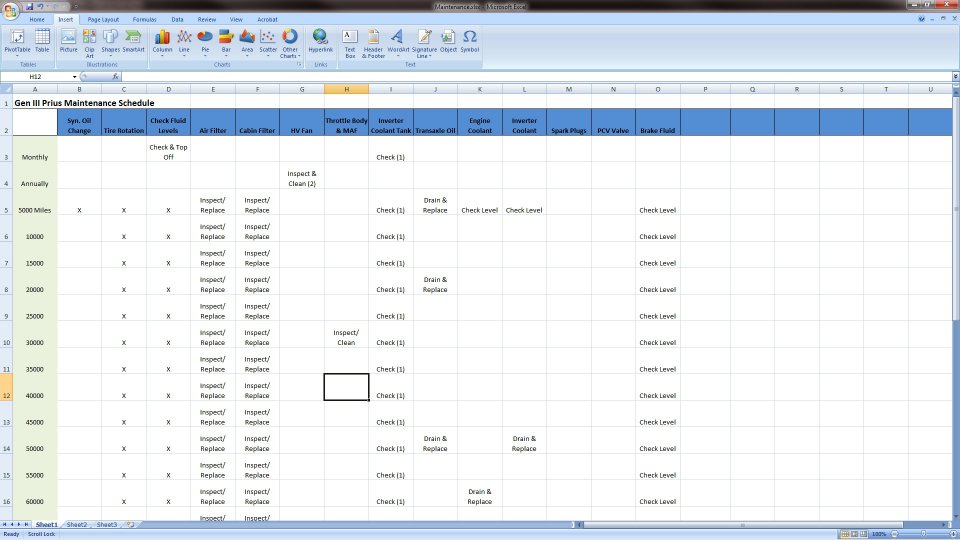Click the Name Box showing H12
960x540 pixels.
pyautogui.click(x=36, y=77)
